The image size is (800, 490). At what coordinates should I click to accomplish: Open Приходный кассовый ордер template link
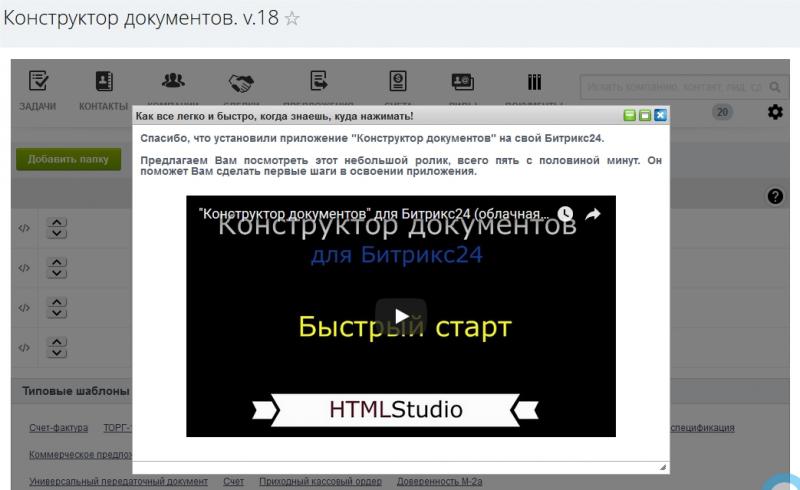click(320, 482)
